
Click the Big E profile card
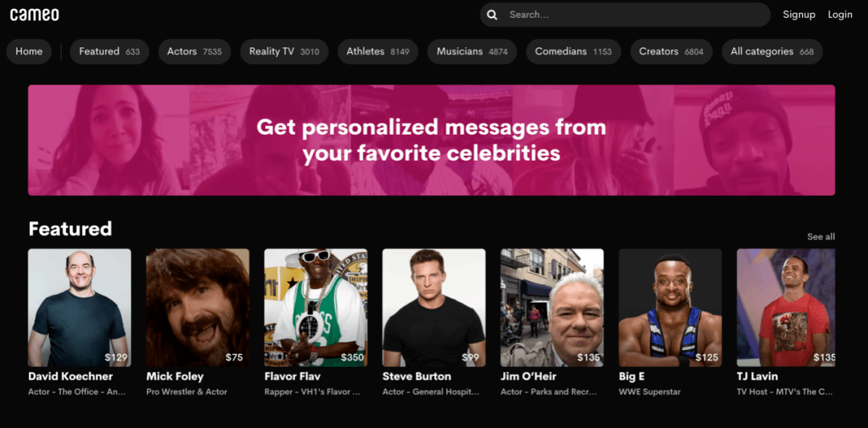click(670, 307)
